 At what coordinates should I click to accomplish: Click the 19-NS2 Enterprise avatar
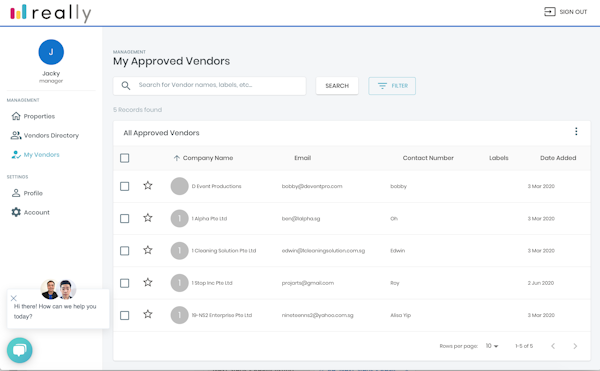179,315
